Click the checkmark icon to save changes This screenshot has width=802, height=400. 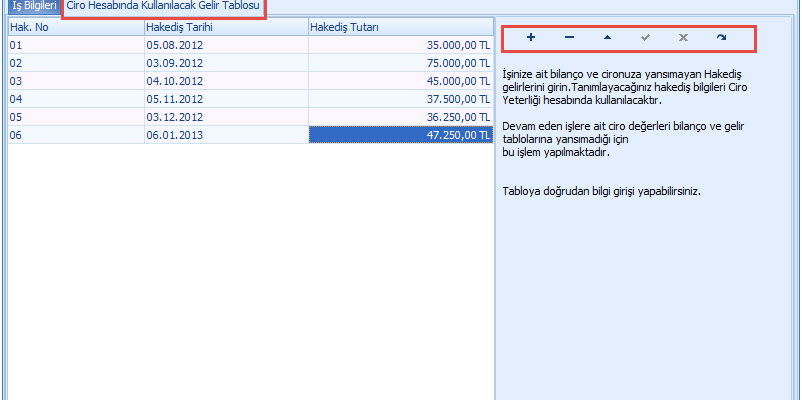[645, 38]
